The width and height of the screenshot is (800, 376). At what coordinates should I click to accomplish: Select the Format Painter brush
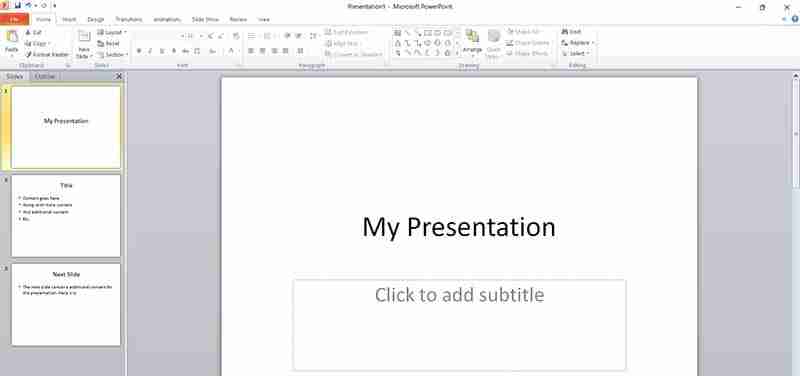click(29, 54)
